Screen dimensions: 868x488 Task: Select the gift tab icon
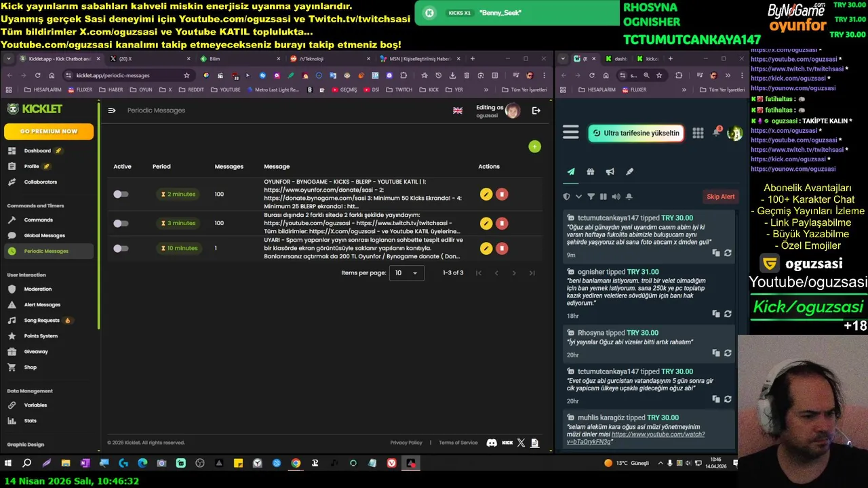point(591,171)
